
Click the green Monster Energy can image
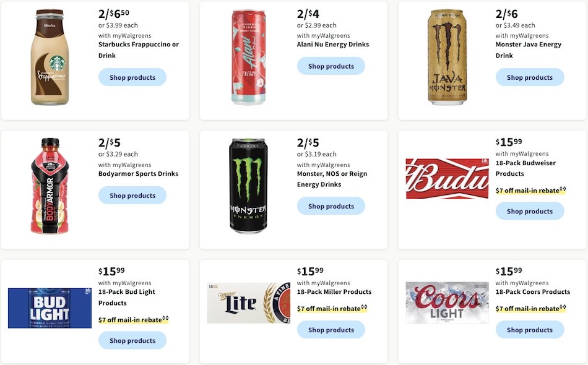pos(248,185)
